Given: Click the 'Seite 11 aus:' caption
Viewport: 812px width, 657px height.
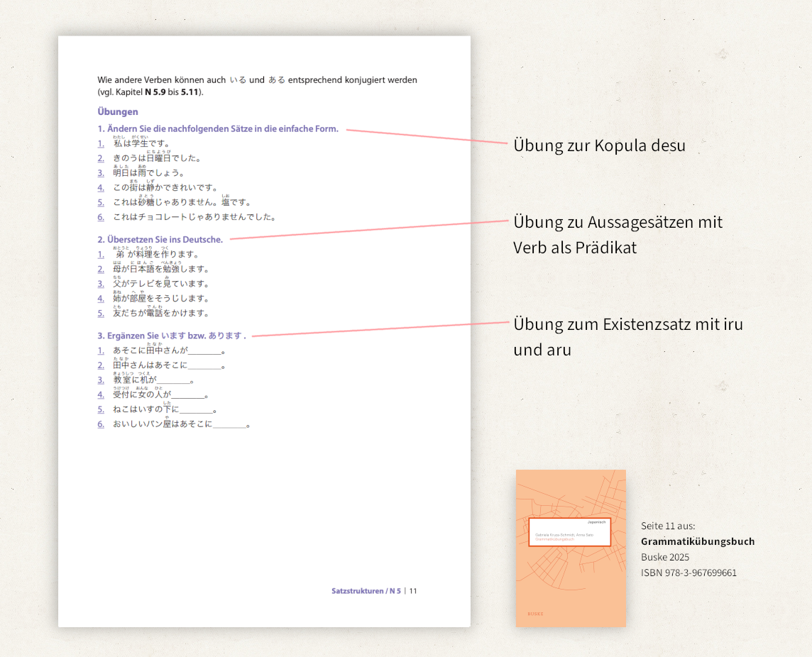Looking at the screenshot, I should tap(668, 526).
